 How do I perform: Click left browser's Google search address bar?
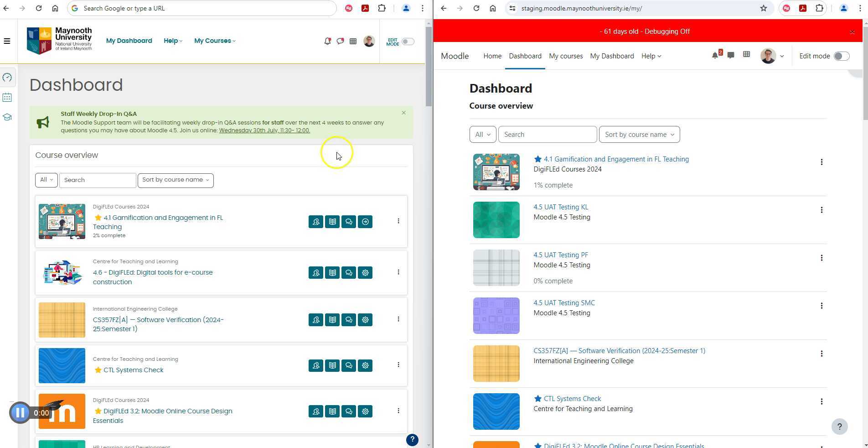point(201,8)
